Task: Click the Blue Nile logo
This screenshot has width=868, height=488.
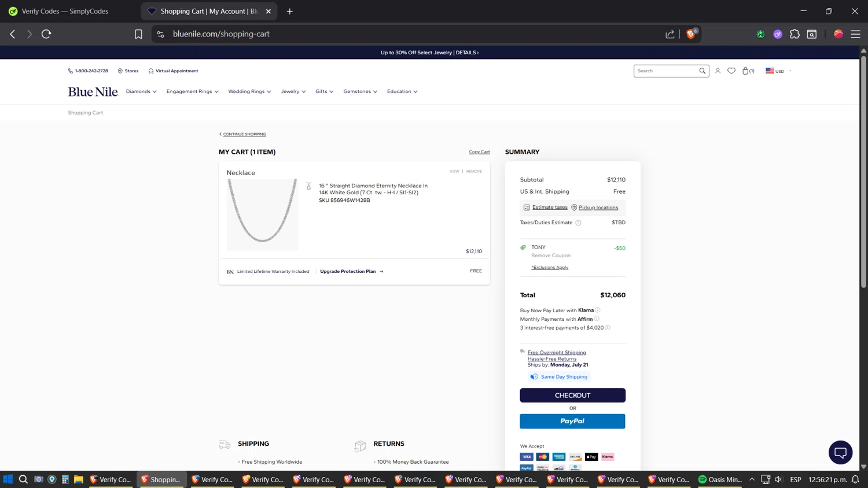Action: click(x=93, y=91)
